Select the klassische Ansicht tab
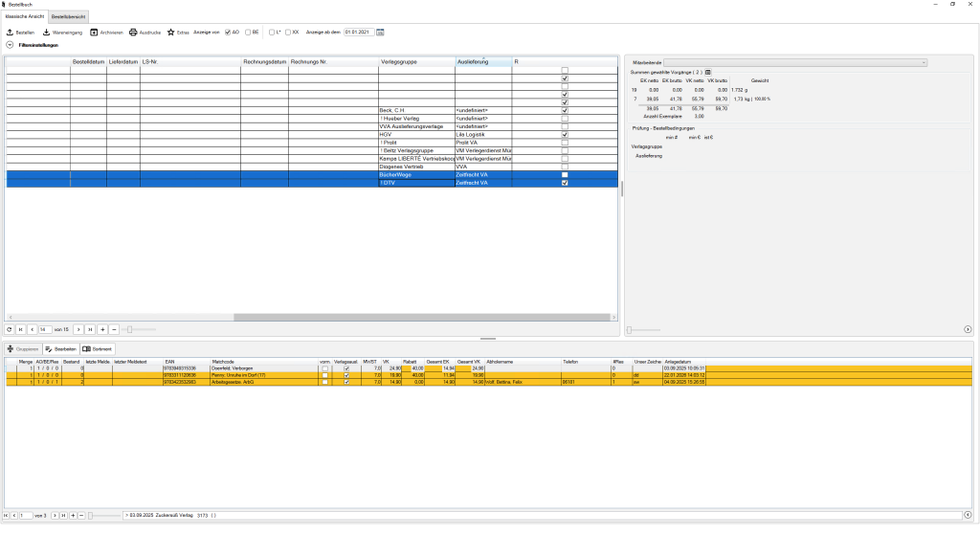 [x=23, y=17]
